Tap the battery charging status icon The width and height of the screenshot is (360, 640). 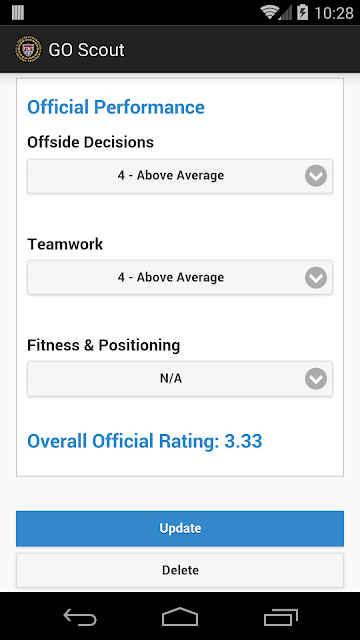point(302,12)
